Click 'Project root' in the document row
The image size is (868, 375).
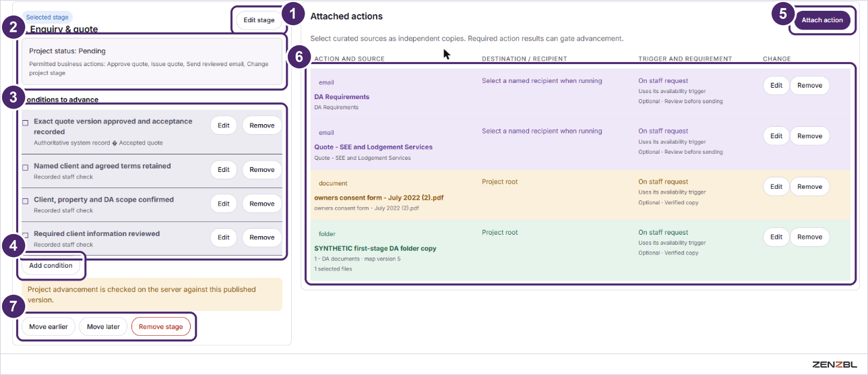(499, 181)
